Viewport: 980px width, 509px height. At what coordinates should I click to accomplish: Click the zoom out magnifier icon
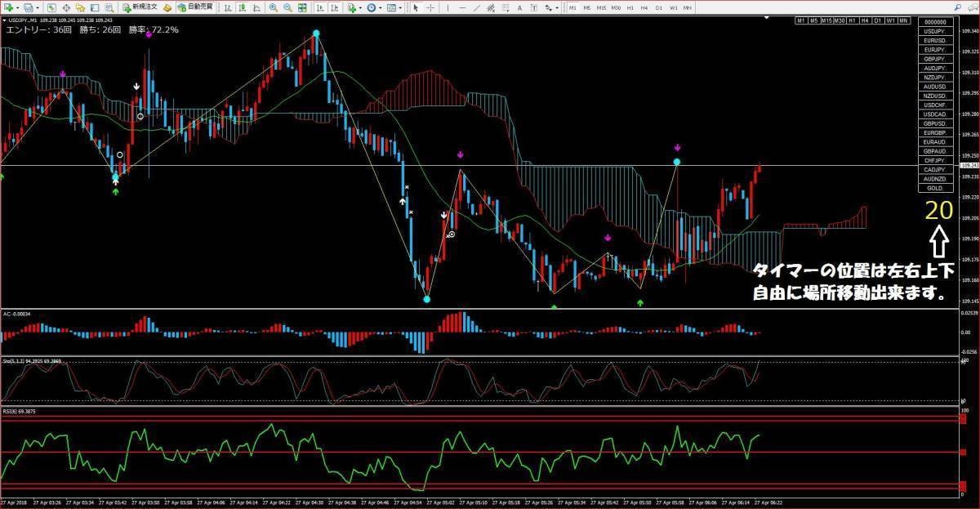pos(287,7)
